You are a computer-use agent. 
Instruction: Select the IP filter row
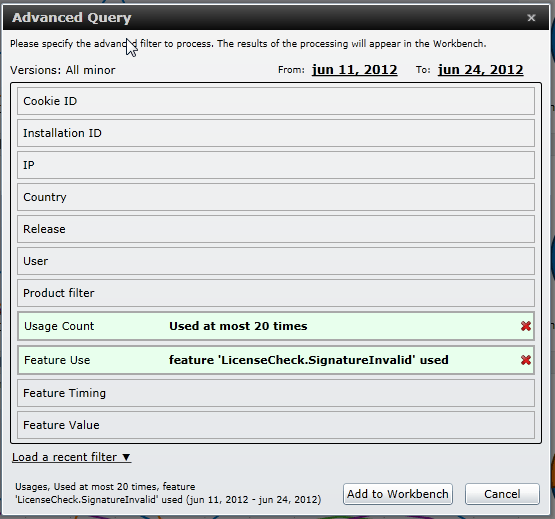(276, 165)
